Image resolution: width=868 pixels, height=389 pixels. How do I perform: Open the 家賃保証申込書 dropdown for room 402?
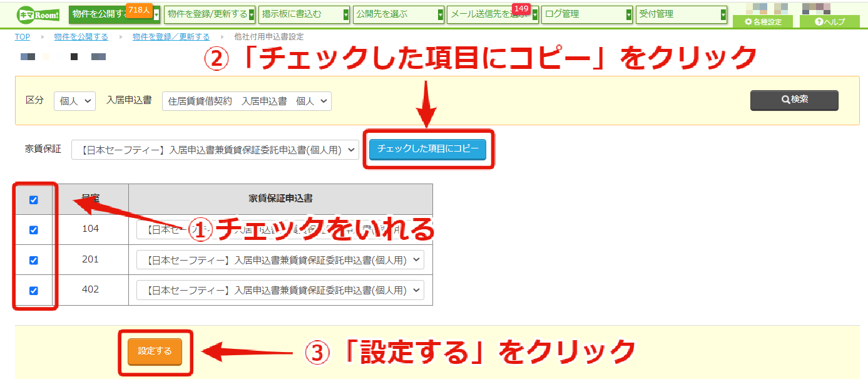[280, 290]
